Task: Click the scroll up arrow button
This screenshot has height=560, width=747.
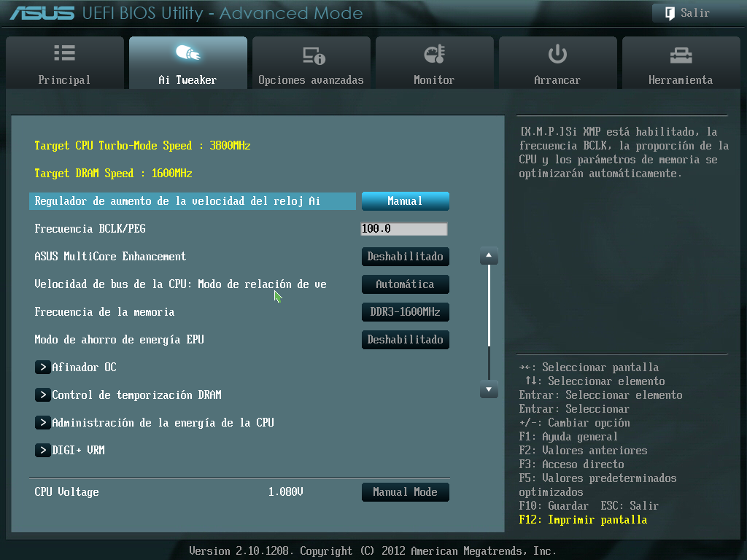Action: [489, 256]
